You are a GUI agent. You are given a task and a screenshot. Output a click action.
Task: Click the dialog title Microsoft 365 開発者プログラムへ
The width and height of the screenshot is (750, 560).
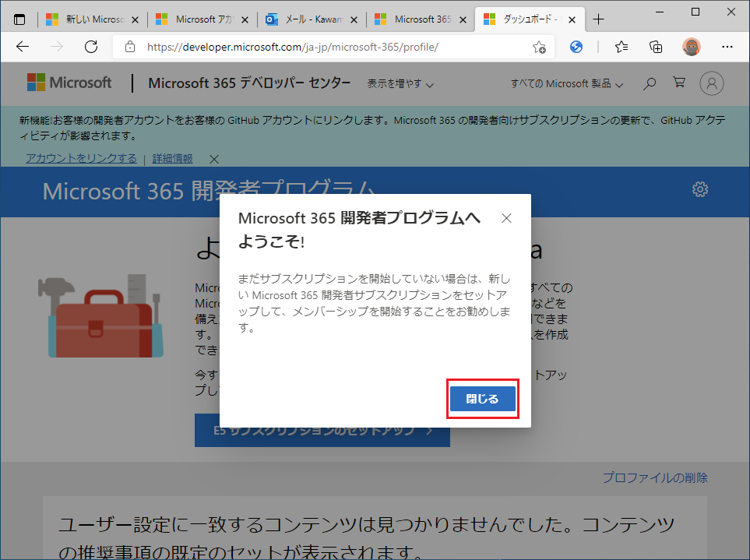point(359,218)
